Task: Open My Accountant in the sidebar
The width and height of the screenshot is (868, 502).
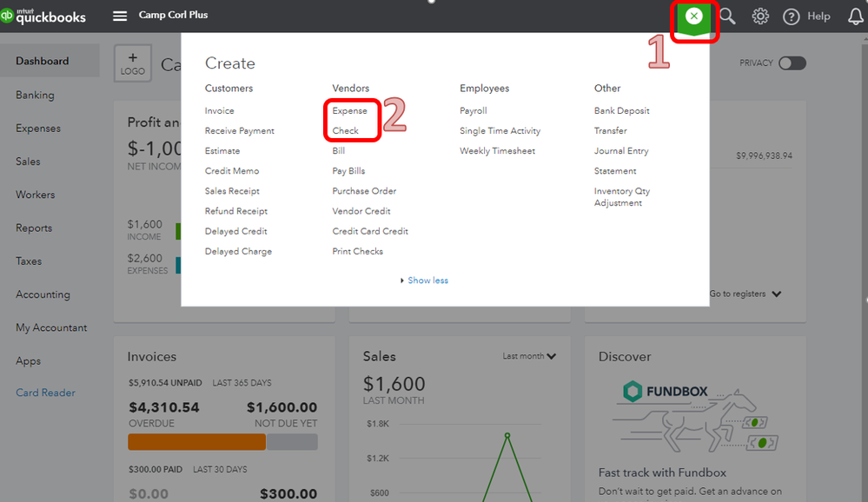Action: [51, 327]
